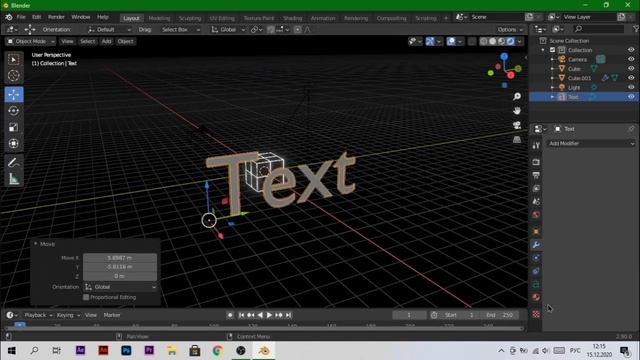The width and height of the screenshot is (640, 360).
Task: Hide the Cube object in outliner
Action: coord(631,69)
